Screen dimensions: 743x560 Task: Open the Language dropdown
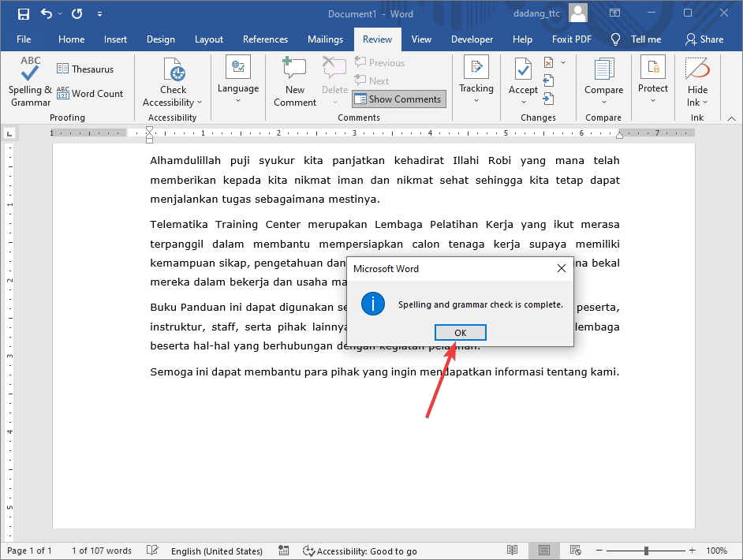237,81
